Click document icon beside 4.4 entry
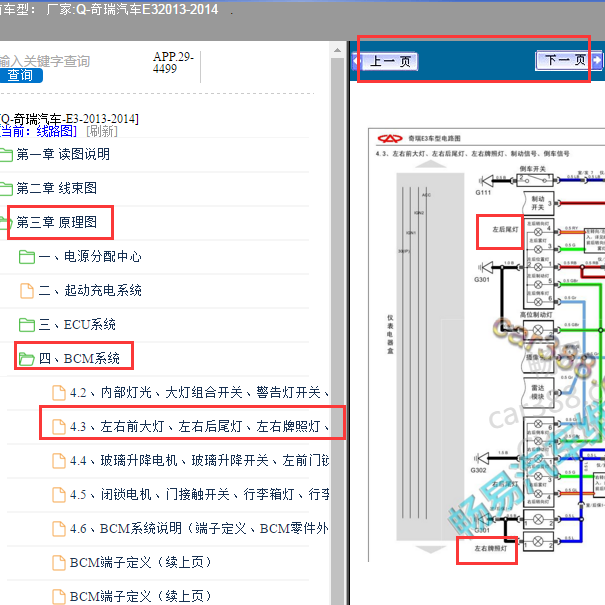The image size is (605, 605). pos(59,461)
